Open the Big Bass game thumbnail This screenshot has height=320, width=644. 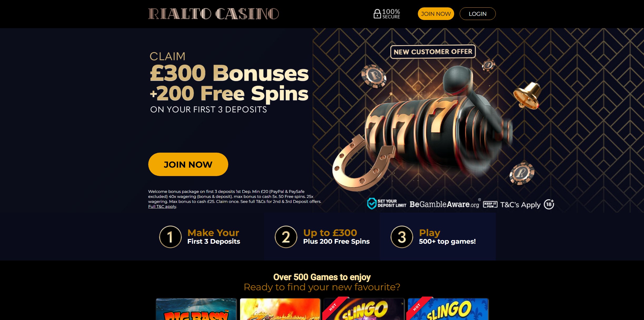[x=196, y=309]
